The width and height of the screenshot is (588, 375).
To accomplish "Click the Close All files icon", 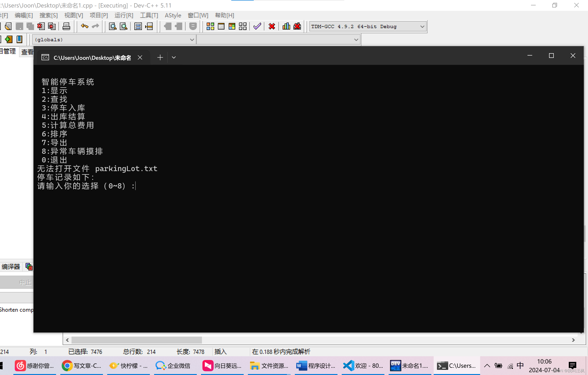I will pos(52,26).
